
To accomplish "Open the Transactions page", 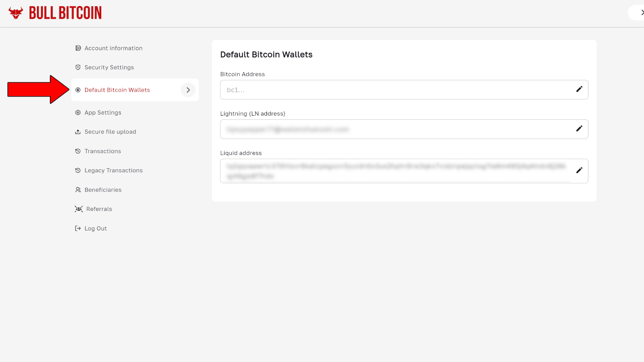I will (103, 151).
